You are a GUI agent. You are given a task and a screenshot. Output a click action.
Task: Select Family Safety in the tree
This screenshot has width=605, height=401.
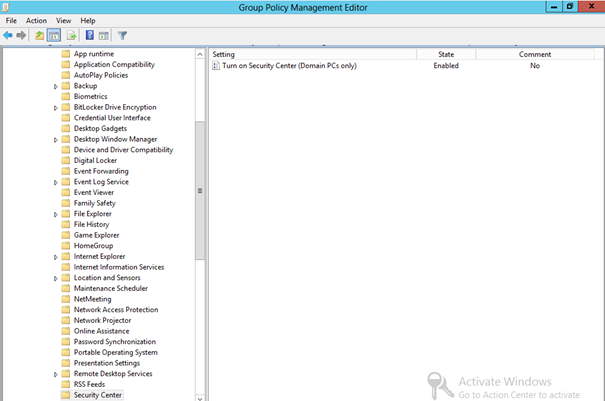(x=95, y=203)
